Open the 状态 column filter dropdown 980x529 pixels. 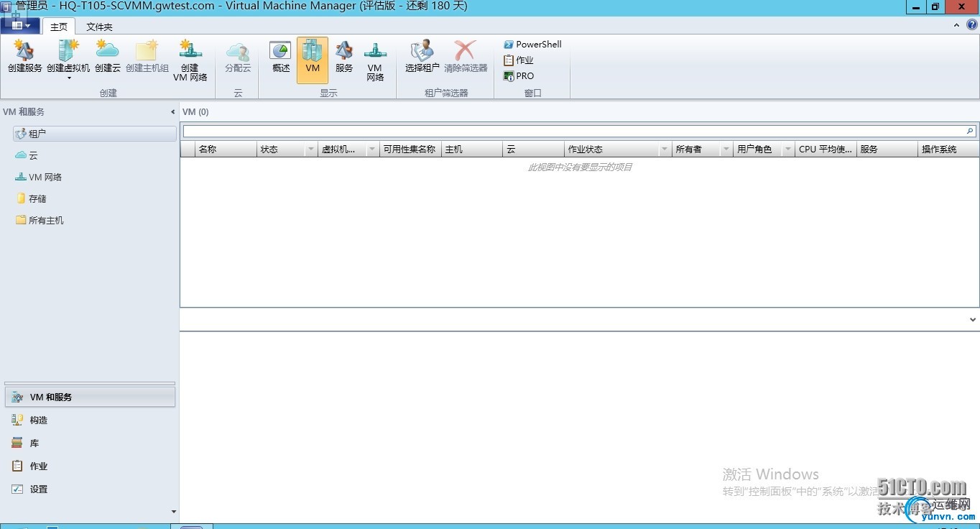click(311, 149)
